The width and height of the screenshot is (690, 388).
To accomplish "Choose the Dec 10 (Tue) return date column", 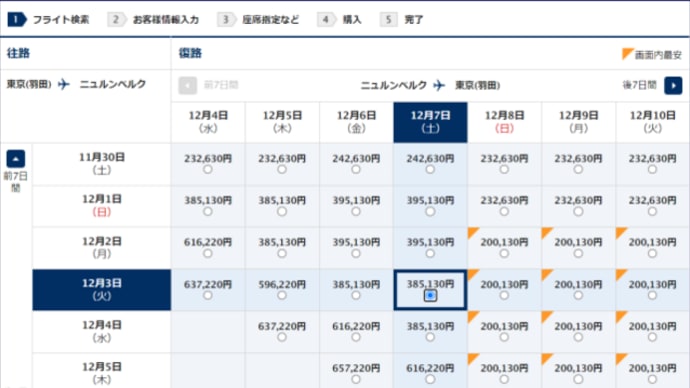I will coord(653,122).
